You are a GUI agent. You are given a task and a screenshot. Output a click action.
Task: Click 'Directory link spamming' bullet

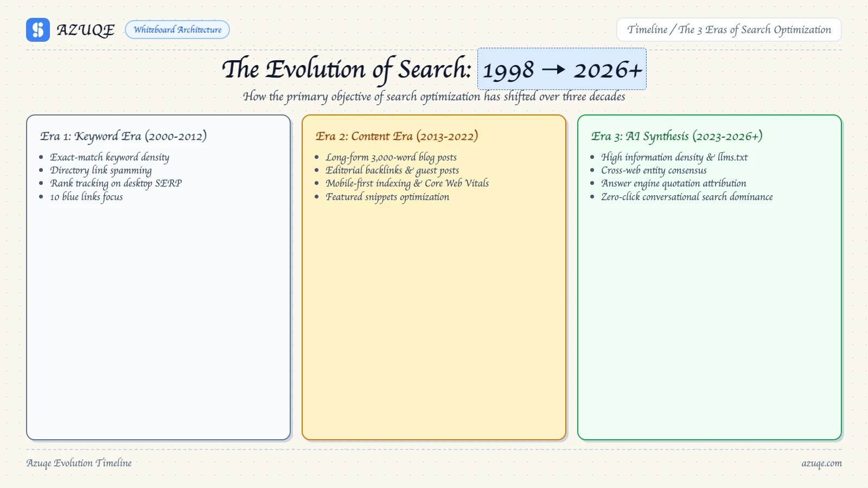tap(101, 170)
